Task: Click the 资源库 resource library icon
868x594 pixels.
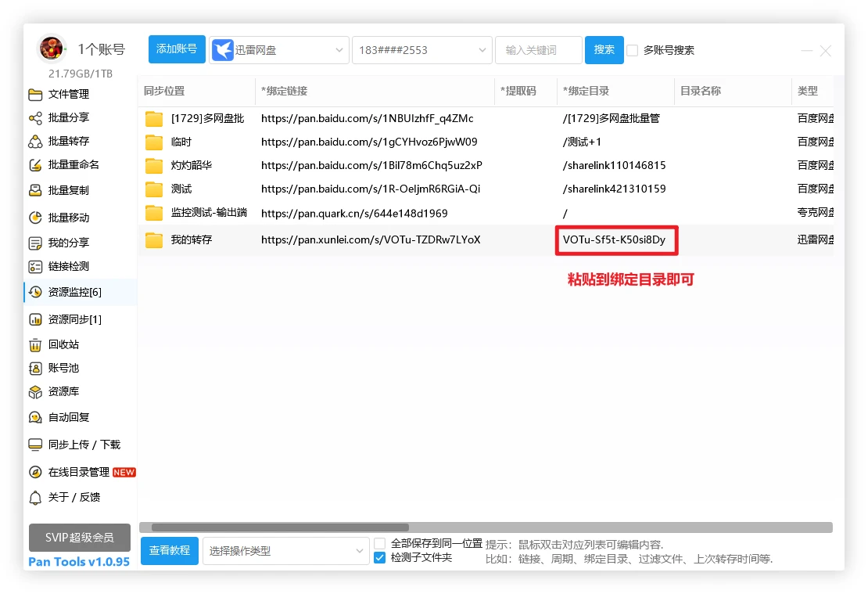Action: [35, 392]
